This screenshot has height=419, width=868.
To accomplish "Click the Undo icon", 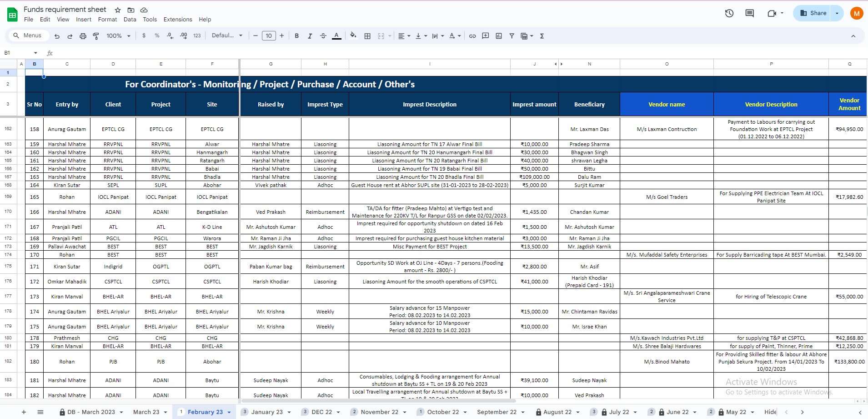I will point(57,36).
